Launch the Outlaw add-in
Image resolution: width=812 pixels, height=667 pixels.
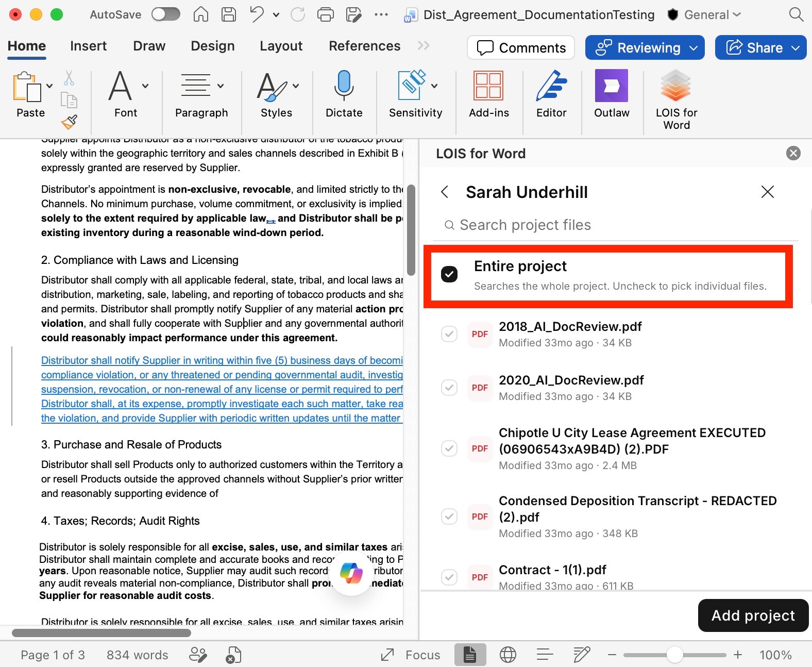(612, 94)
